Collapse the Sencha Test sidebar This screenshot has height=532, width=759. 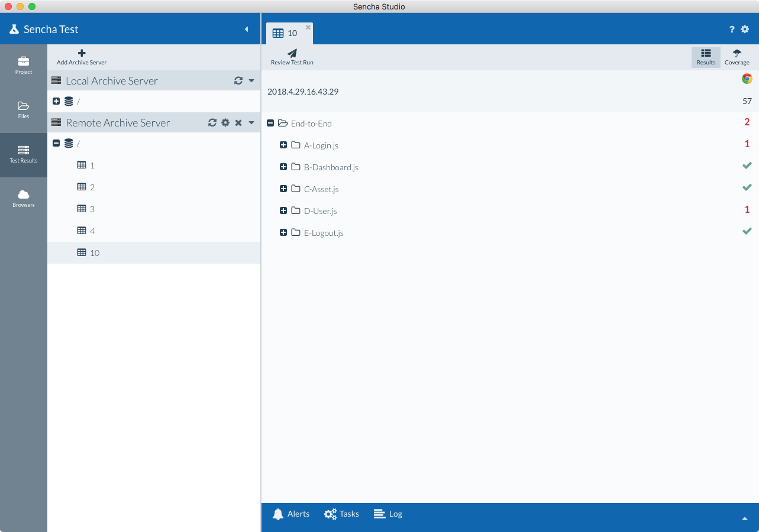(x=247, y=28)
